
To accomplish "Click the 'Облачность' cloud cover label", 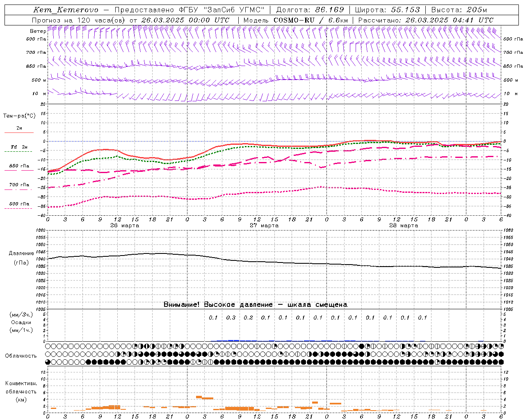I will pos(21,356).
